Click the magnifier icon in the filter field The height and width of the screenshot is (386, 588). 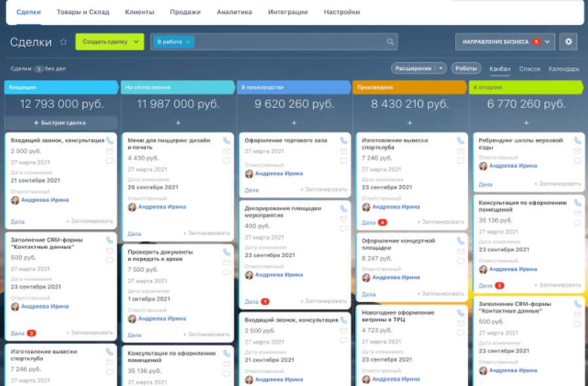tap(390, 42)
